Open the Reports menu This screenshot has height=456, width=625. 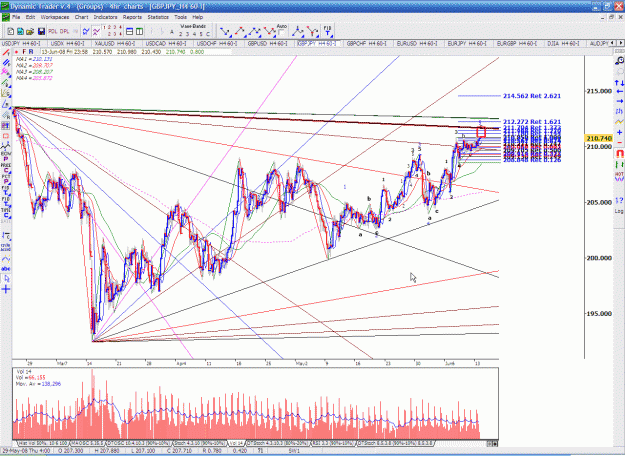point(132,17)
